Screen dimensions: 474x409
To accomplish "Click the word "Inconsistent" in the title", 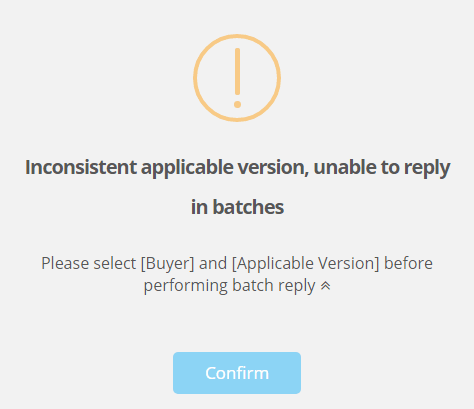I will pos(81,167).
